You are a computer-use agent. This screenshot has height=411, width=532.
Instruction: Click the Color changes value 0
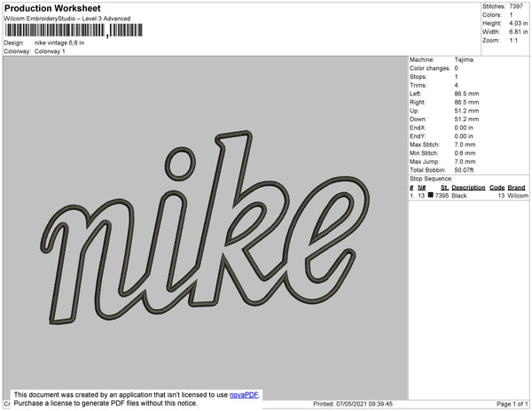point(457,68)
